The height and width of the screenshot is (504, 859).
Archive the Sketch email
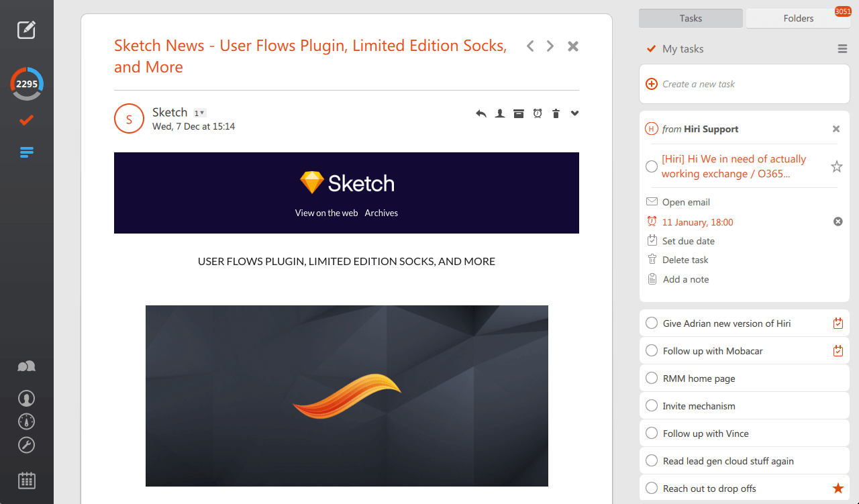(519, 113)
